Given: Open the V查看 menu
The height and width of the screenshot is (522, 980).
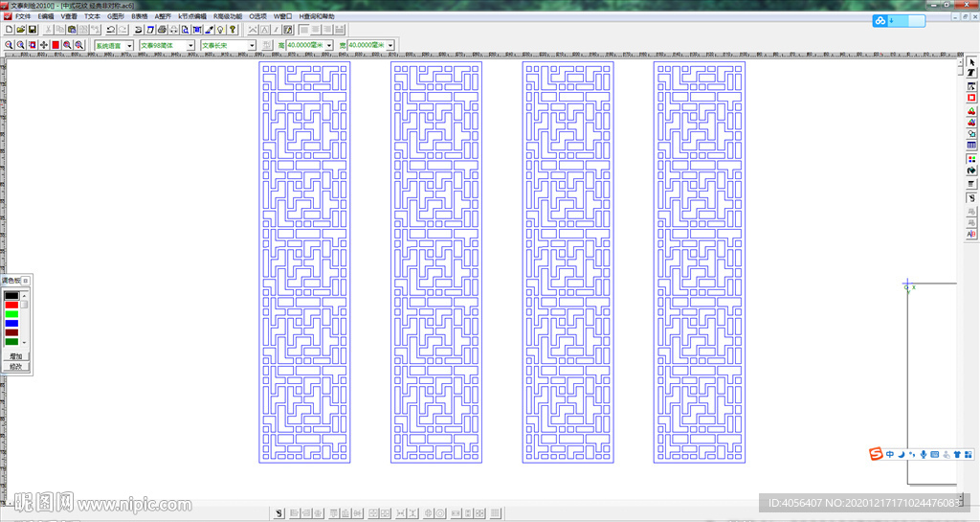Looking at the screenshot, I should 69,16.
